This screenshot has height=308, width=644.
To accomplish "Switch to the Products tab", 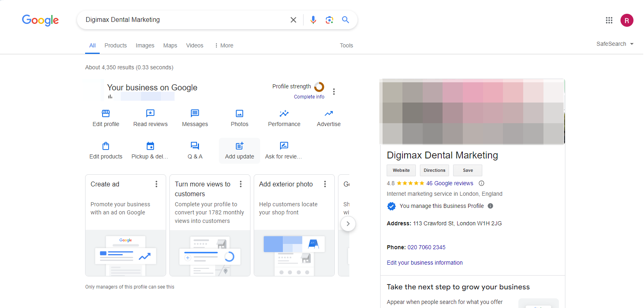I will pyautogui.click(x=116, y=45).
